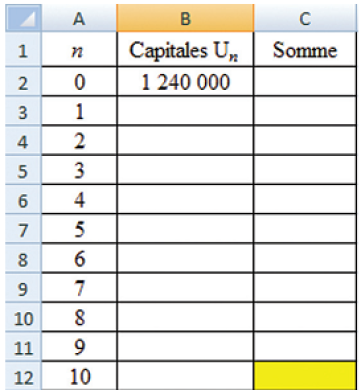Viewport: 361px width, 390px height.
Task: Click the yellow highlighted cell C12
Action: tap(305, 376)
